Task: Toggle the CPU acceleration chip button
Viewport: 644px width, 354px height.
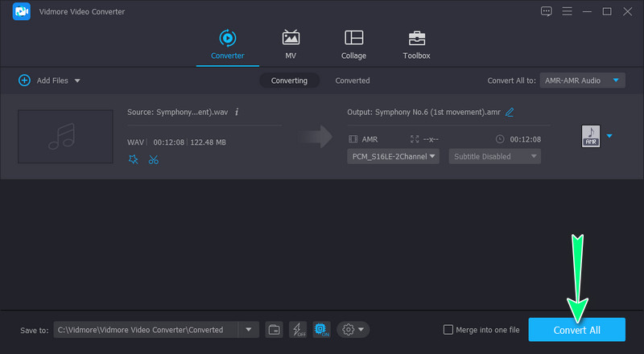Action: click(321, 329)
